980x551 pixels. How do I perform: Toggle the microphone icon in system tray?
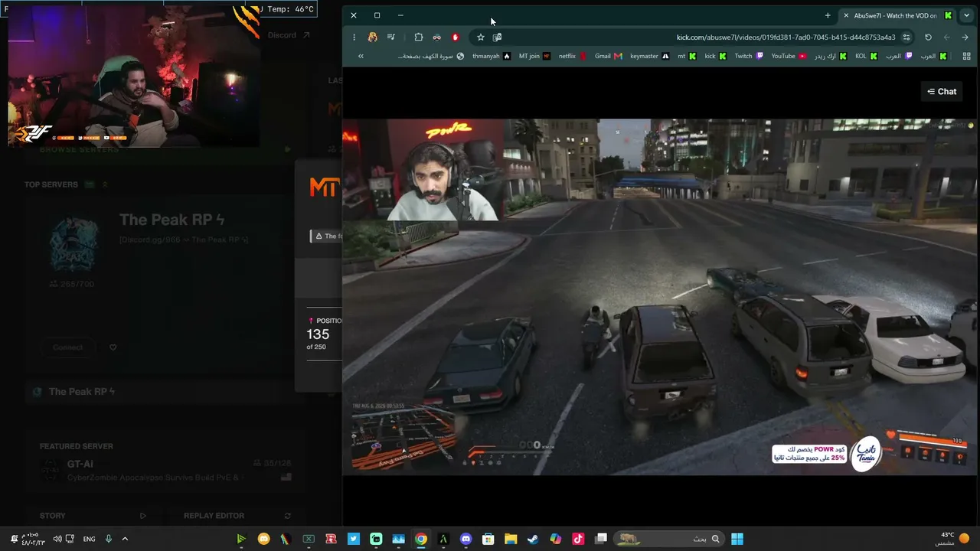(x=109, y=539)
